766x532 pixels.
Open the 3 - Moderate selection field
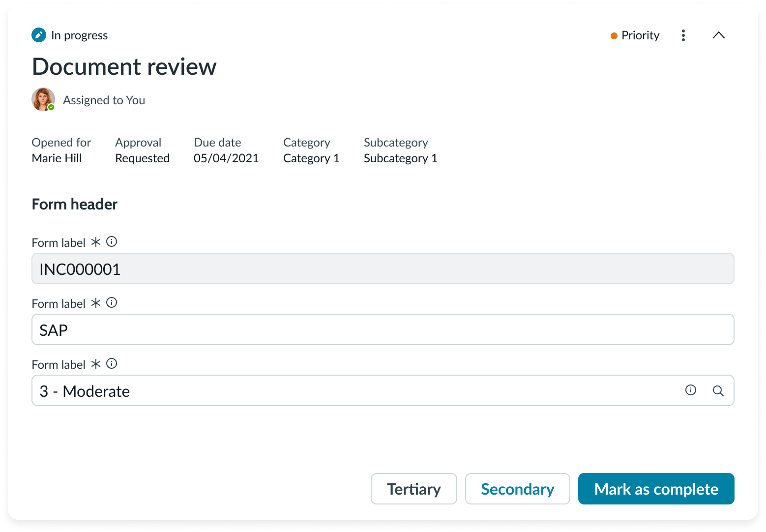point(344,391)
